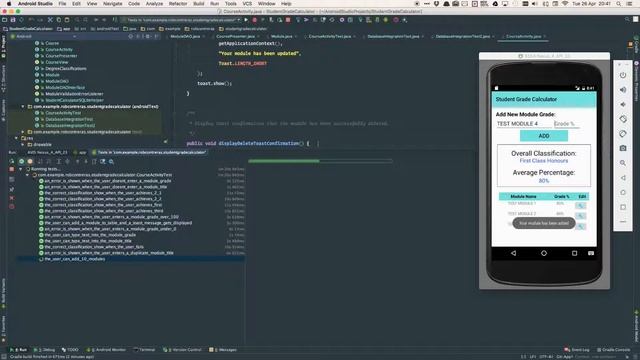Click the Cut scissors icon in the toolbar
The height and width of the screenshot is (360, 640).
pos(50,20)
